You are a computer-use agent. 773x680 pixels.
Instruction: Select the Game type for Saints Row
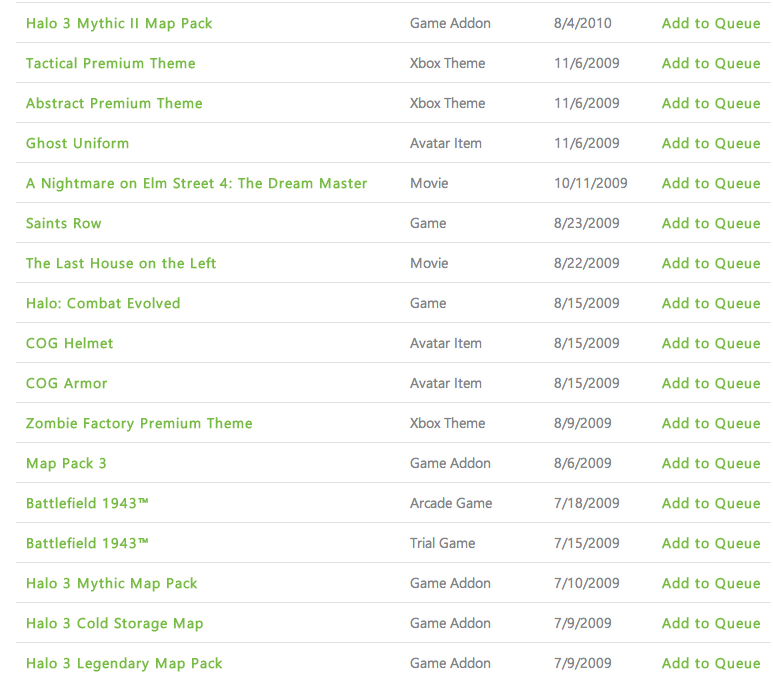tap(428, 223)
